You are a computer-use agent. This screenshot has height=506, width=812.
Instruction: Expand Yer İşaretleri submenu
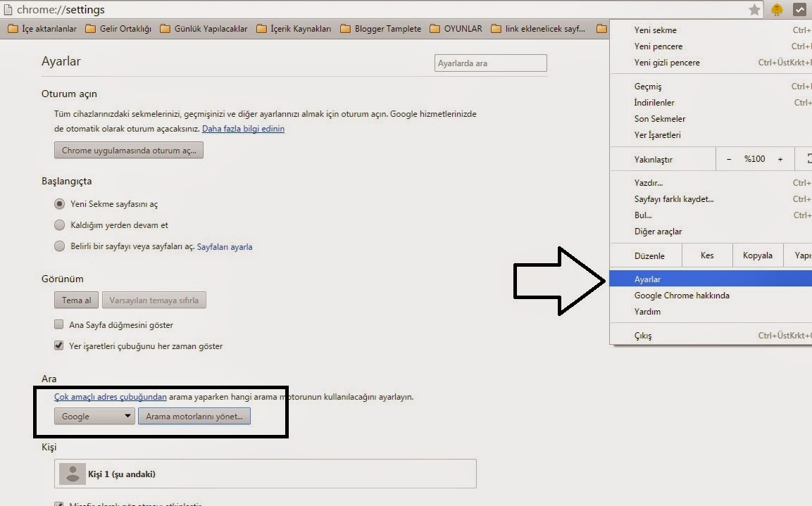pyautogui.click(x=711, y=134)
